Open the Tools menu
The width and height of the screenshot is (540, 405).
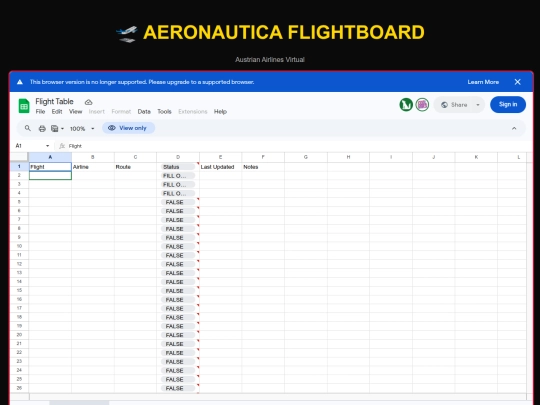click(x=164, y=112)
